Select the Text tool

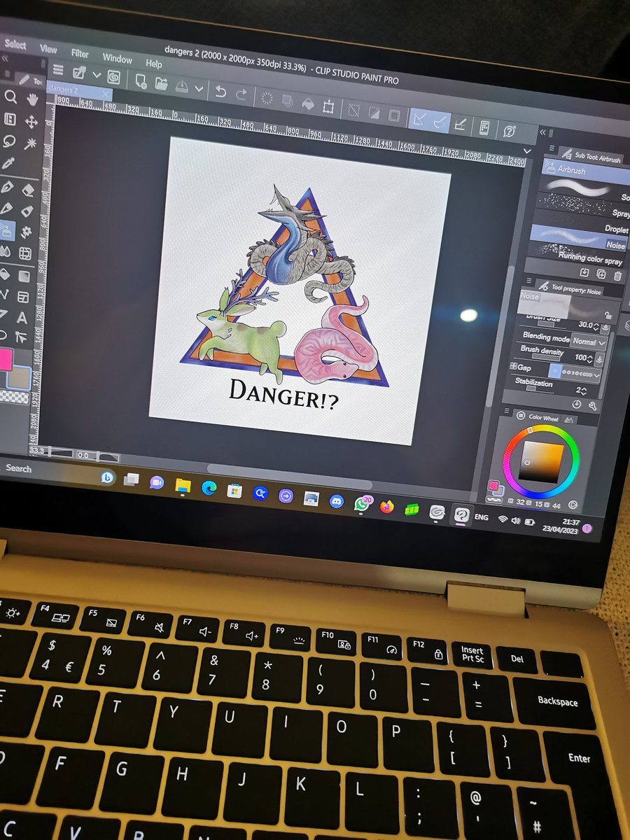tap(22, 318)
